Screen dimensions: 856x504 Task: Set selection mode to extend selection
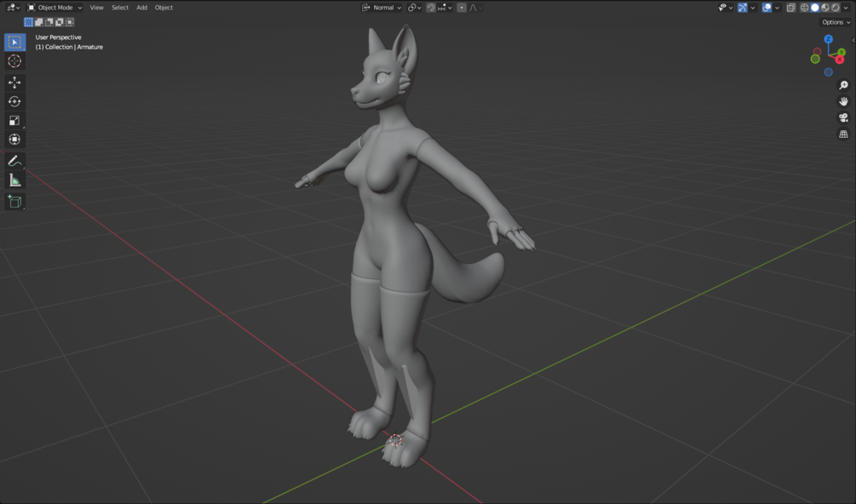[x=39, y=22]
